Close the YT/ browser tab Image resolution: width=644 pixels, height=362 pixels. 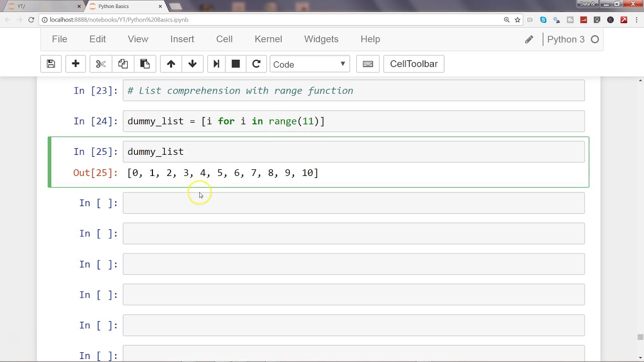pos(79,6)
